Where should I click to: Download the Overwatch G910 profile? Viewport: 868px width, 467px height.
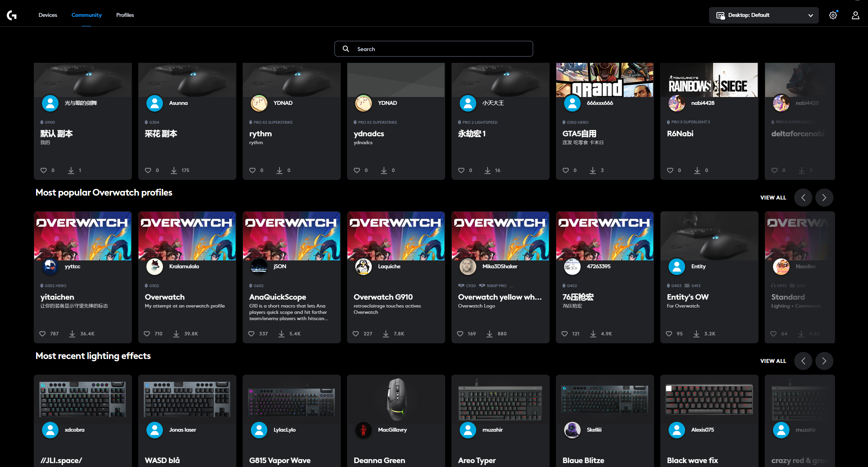pos(386,334)
